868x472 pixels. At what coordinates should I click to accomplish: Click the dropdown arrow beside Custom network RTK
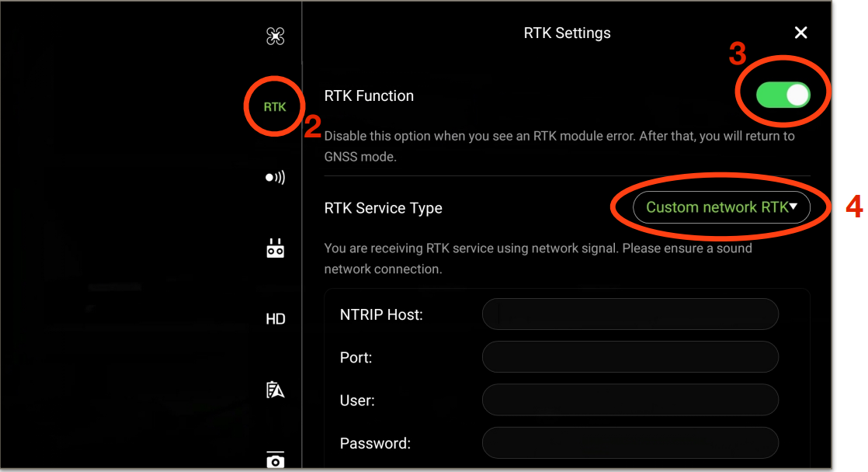pos(793,206)
